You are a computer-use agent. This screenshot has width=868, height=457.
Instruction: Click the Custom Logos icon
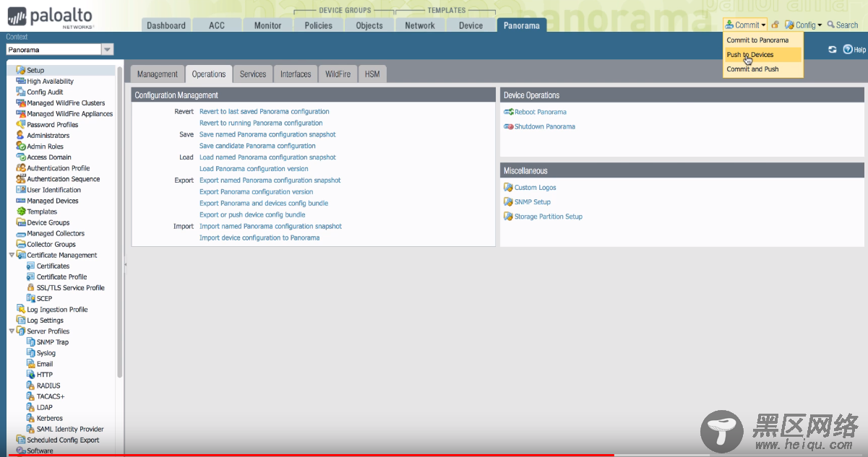[508, 187]
